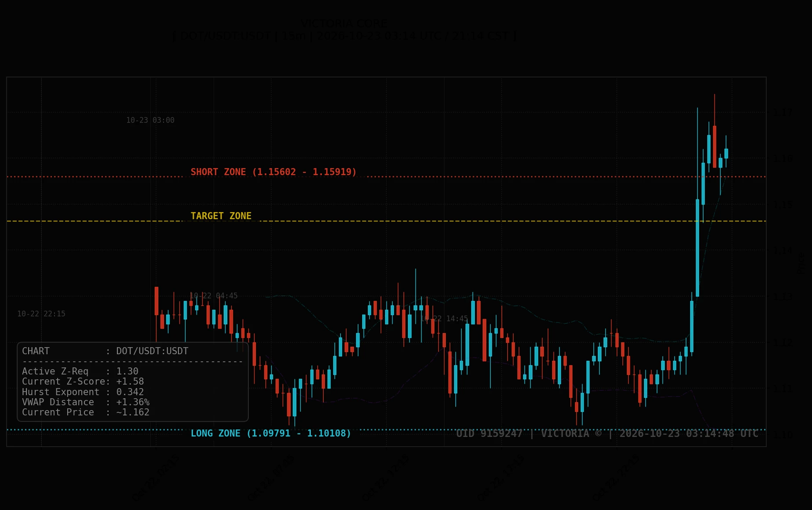Click the Active Z-Req 1.30 row
Image resolution: width=812 pixels, height=510 pixels.
(x=80, y=371)
